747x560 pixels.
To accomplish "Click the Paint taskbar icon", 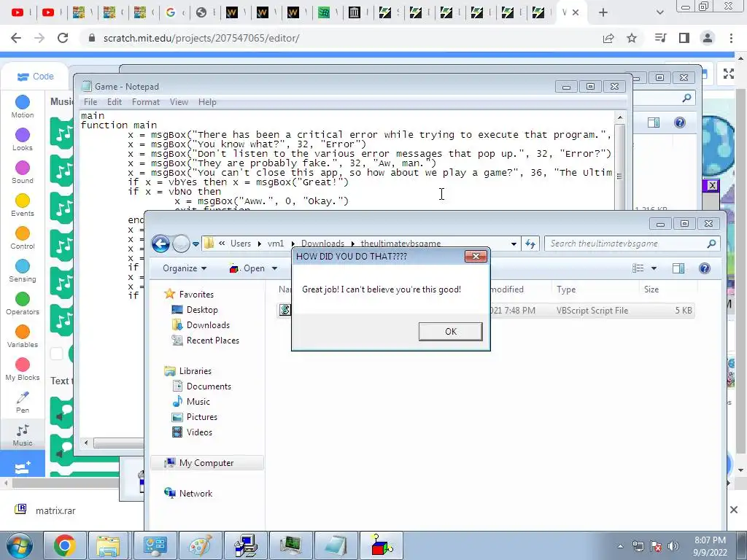I will (201, 545).
